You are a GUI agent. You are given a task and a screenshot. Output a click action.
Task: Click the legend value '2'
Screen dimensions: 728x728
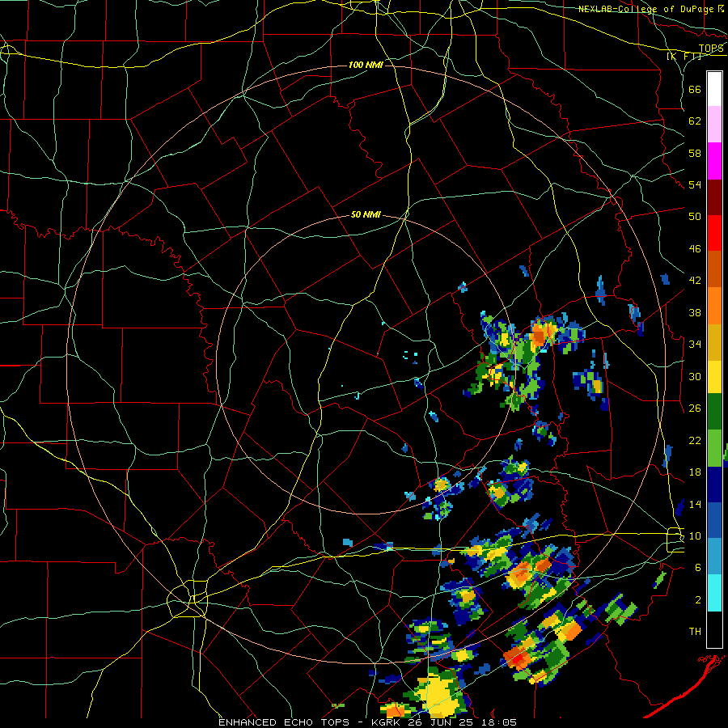point(698,599)
